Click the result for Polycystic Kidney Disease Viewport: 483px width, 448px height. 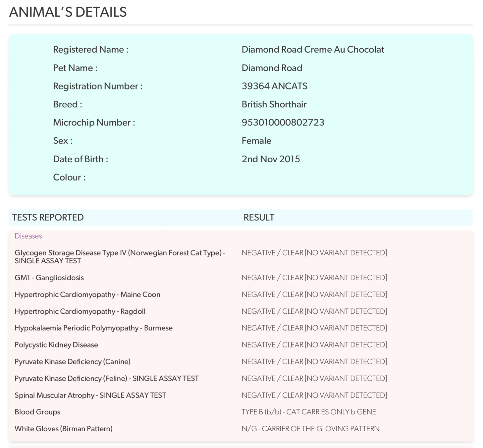tap(314, 345)
